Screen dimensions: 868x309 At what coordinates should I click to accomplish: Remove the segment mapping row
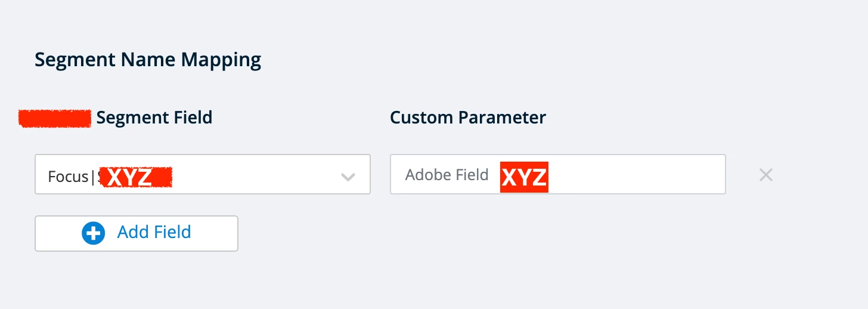(x=765, y=175)
